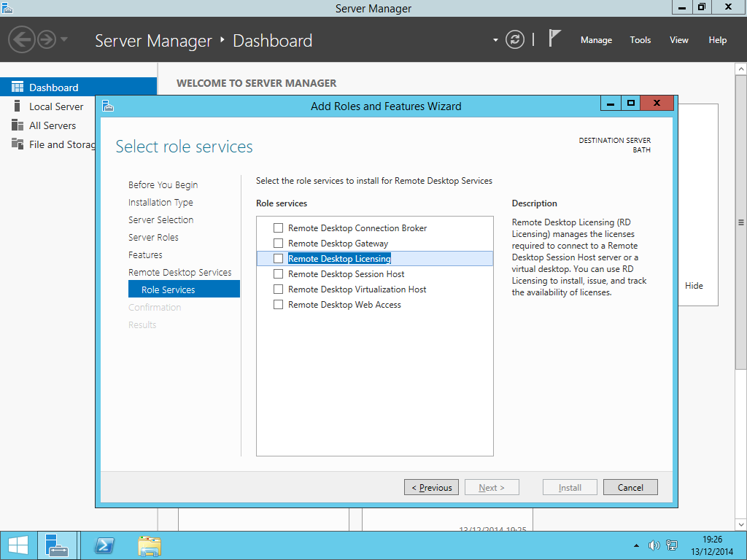Click the forward navigation arrow in Server Manager
The height and width of the screenshot is (560, 747).
click(47, 39)
